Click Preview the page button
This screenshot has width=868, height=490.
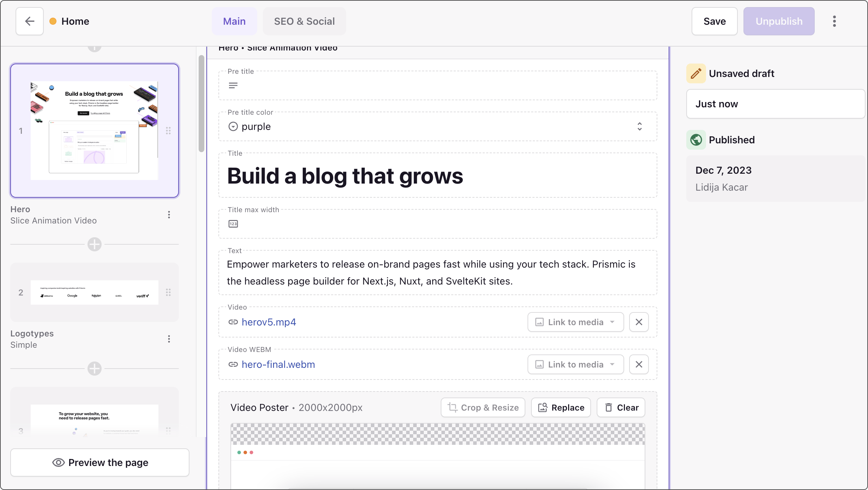point(100,462)
